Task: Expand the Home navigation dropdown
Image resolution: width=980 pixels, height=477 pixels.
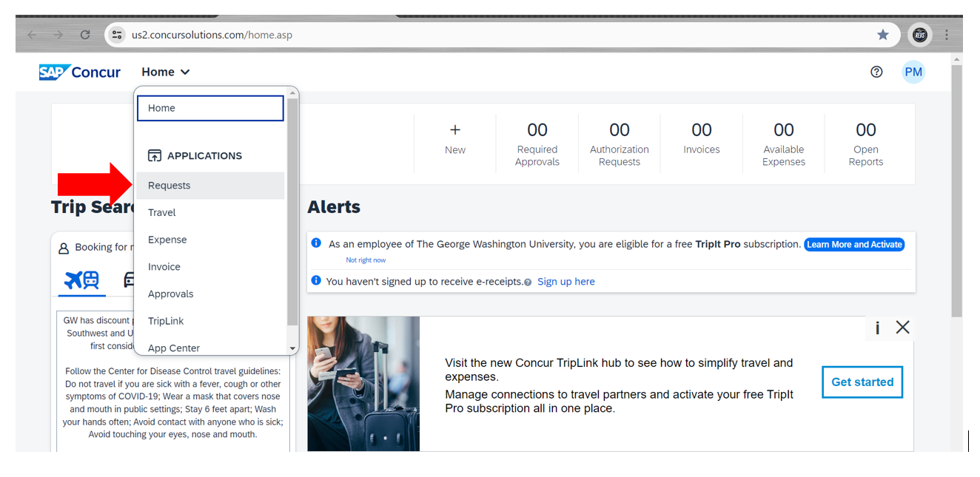Action: [x=166, y=72]
